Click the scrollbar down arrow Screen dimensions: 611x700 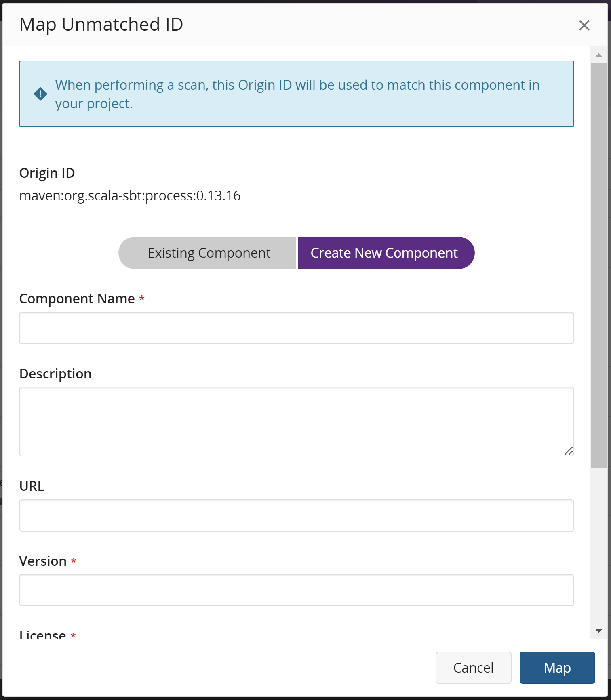(599, 631)
